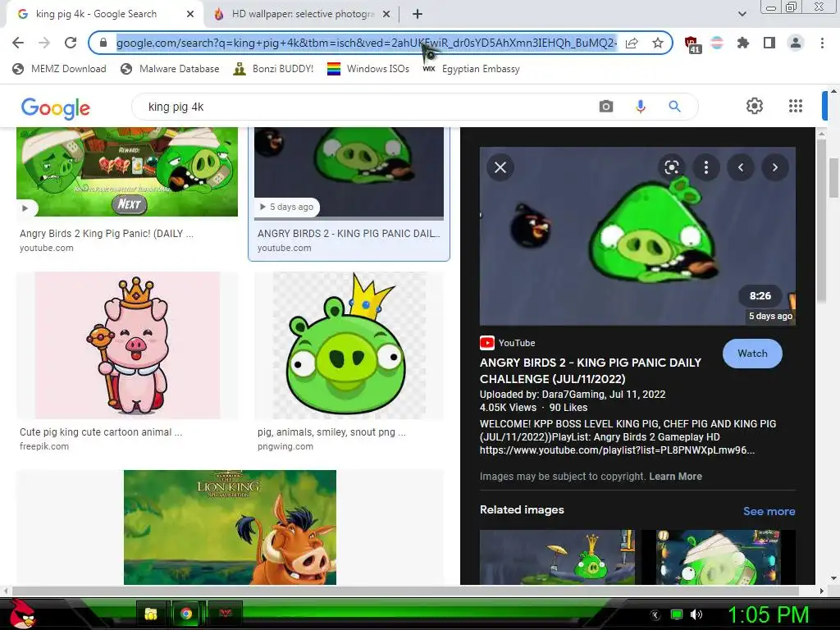Click the Angry Birds start button in taskbar

22,614
